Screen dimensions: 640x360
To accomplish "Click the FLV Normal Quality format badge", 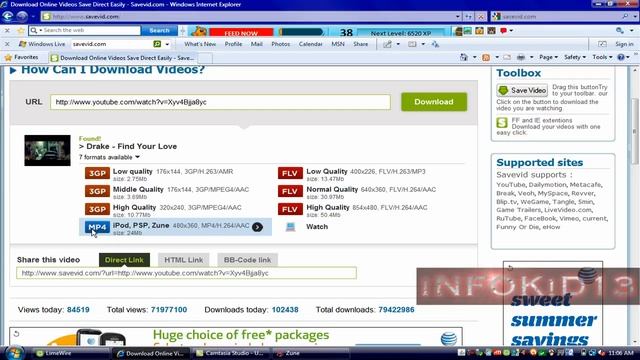I will 290,191.
